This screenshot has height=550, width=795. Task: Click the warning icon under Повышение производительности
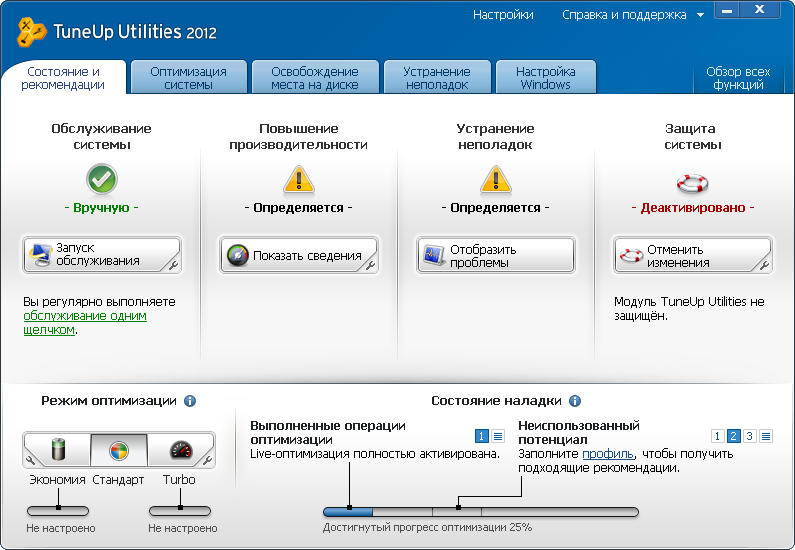coord(299,180)
